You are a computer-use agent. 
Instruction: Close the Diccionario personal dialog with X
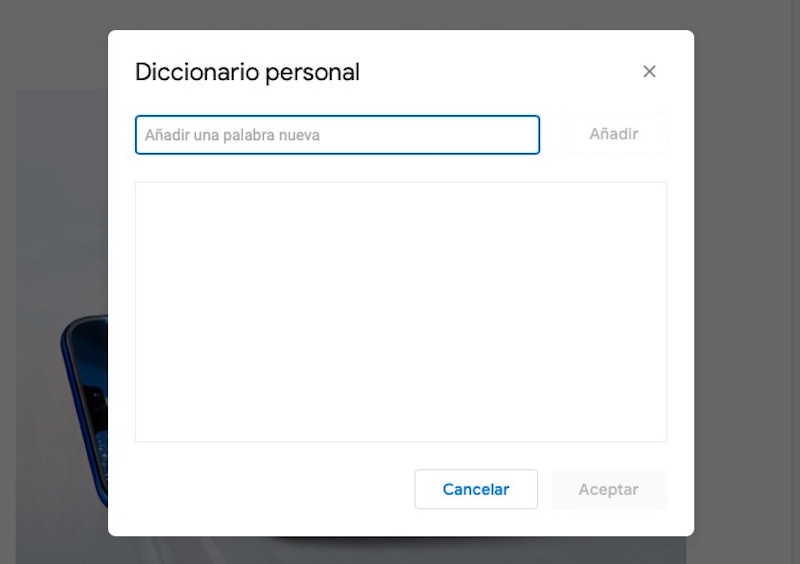(x=649, y=72)
